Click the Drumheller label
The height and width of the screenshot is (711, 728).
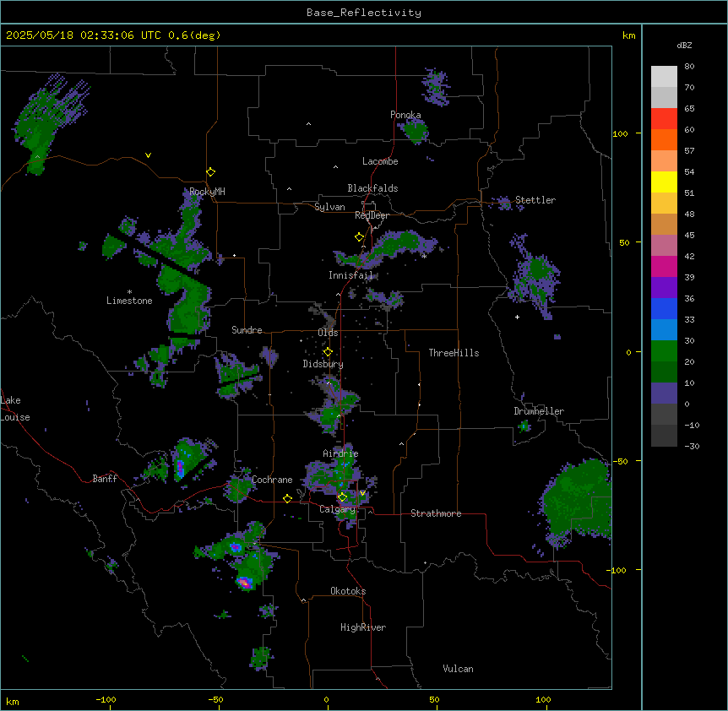pyautogui.click(x=539, y=411)
